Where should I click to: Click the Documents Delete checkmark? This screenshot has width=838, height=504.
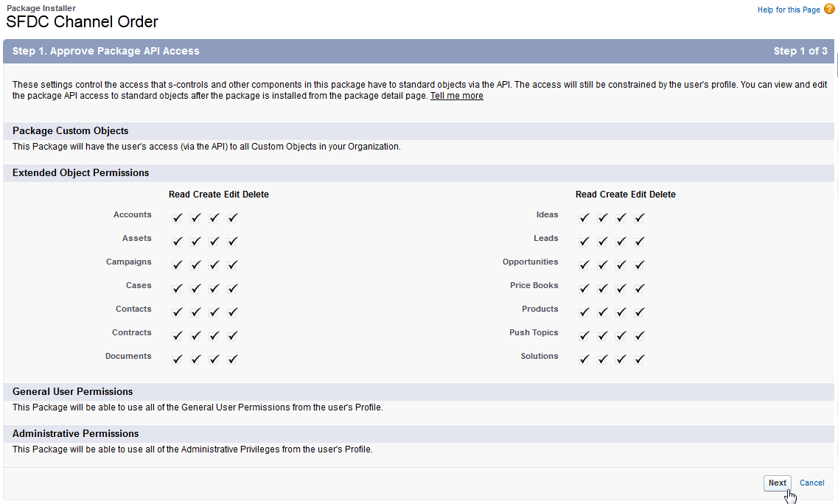[232, 359]
